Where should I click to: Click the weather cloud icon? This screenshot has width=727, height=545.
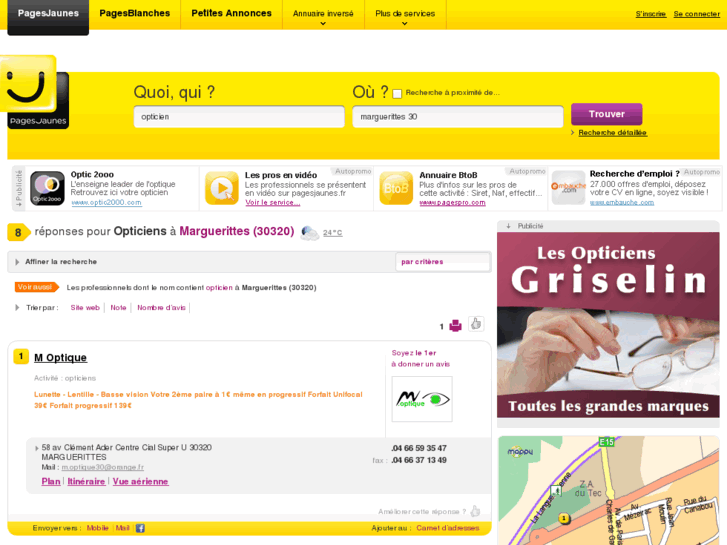(309, 233)
